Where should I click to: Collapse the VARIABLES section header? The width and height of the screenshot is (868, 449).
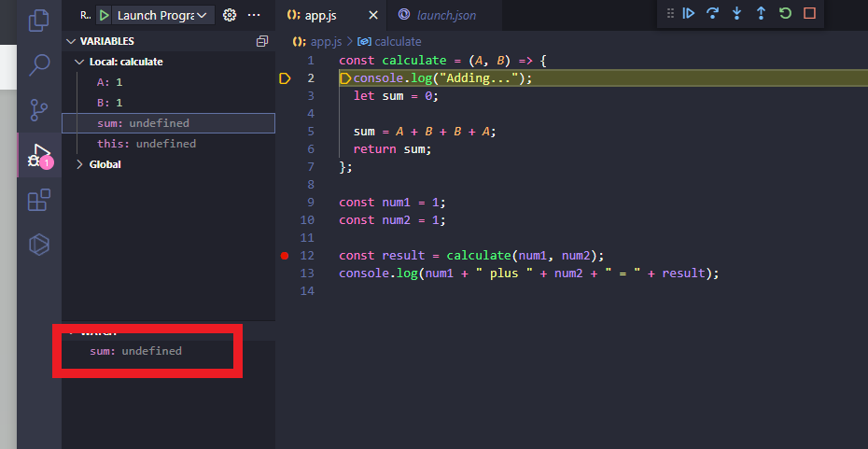[106, 41]
